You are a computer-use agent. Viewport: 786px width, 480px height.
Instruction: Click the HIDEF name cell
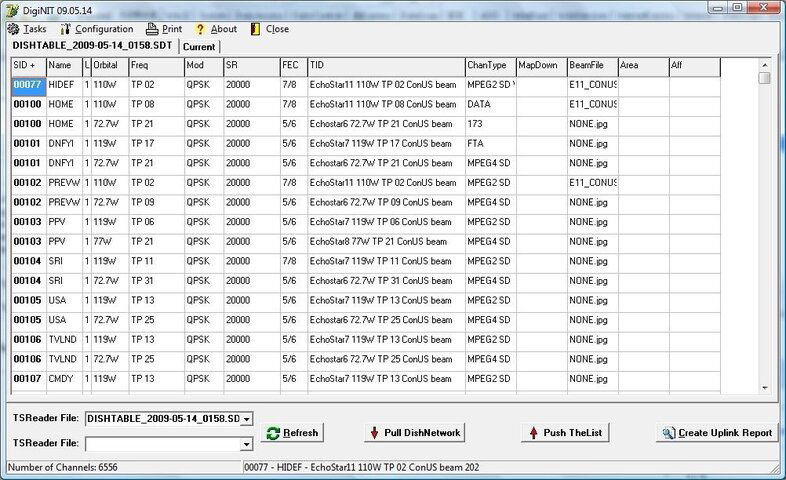click(x=64, y=85)
